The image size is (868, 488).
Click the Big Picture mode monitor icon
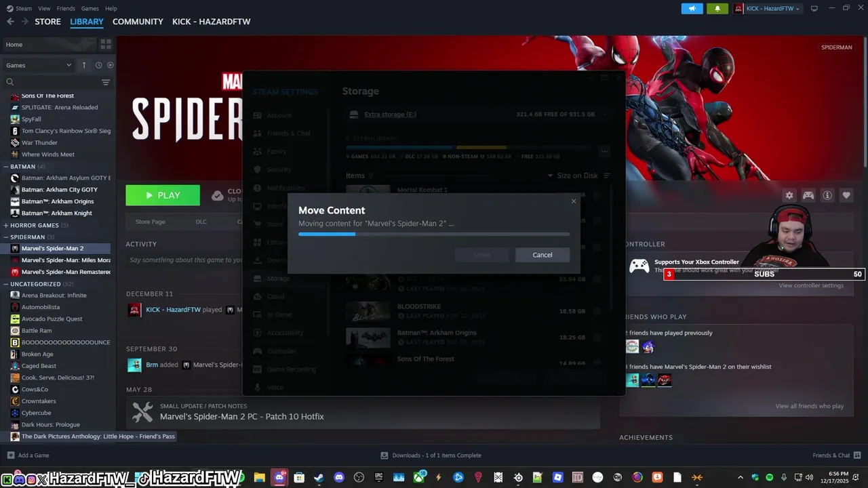coord(814,8)
